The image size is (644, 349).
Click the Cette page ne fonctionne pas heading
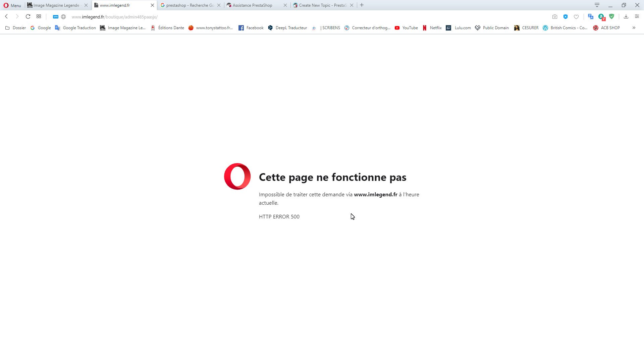[332, 177]
